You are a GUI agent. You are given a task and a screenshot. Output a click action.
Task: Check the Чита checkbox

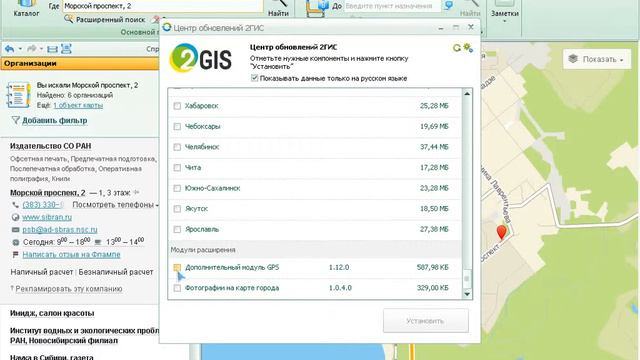click(x=177, y=168)
